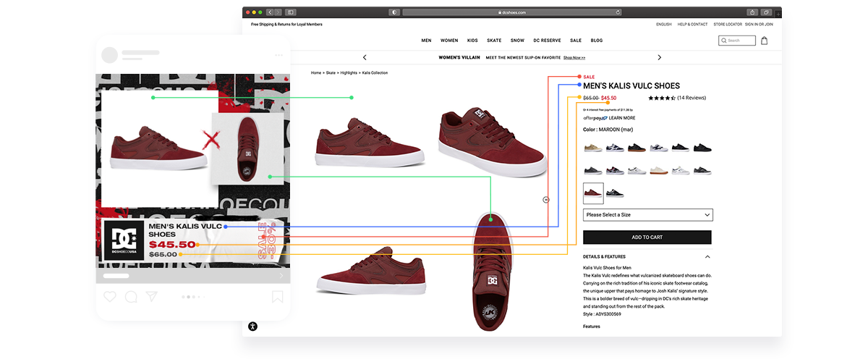The height and width of the screenshot is (362, 868).
Task: Collapse the Details & Features section
Action: [707, 256]
